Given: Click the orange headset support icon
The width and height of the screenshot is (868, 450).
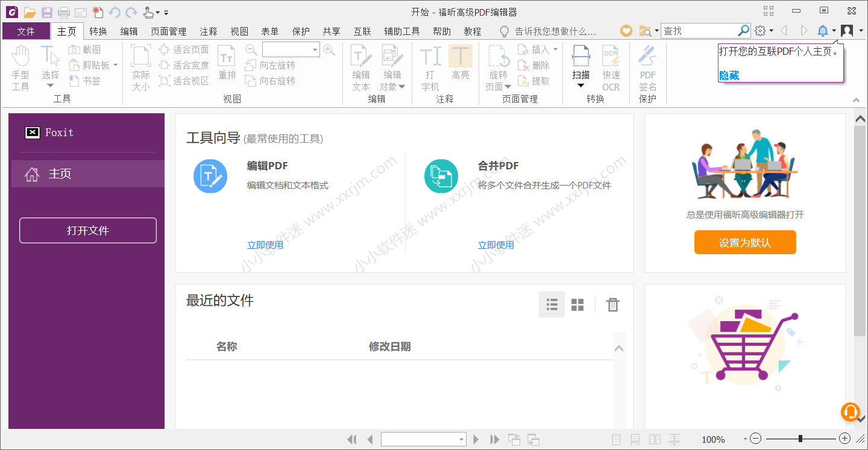Looking at the screenshot, I should tap(850, 411).
